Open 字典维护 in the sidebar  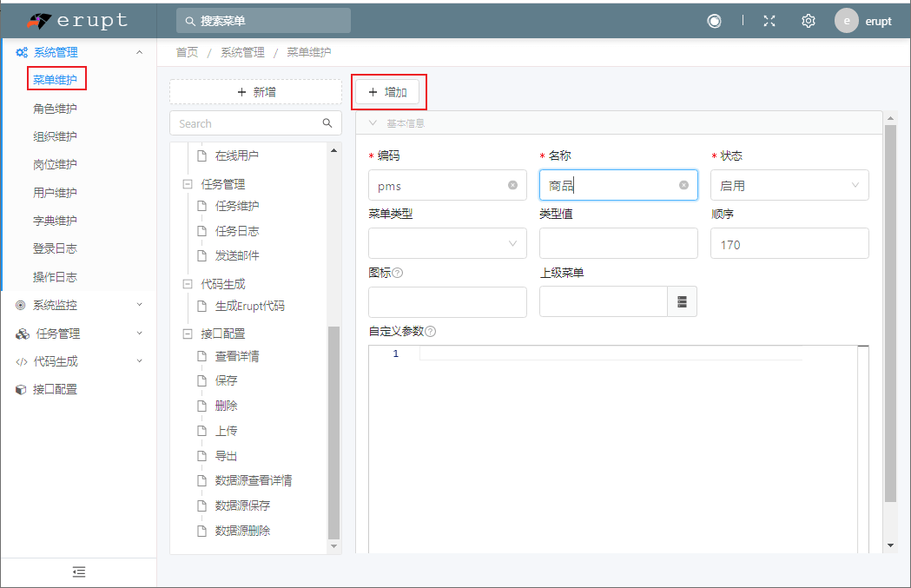click(55, 221)
